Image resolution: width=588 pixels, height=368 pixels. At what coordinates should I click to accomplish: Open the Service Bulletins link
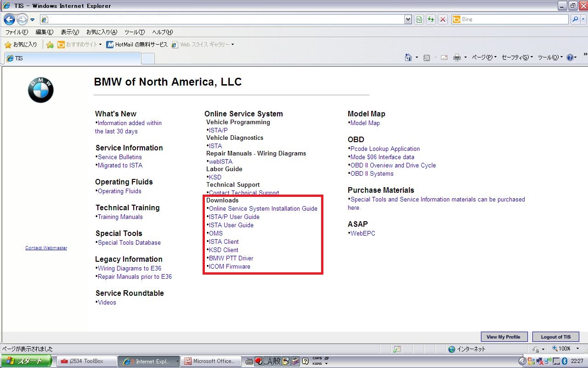pyautogui.click(x=120, y=157)
